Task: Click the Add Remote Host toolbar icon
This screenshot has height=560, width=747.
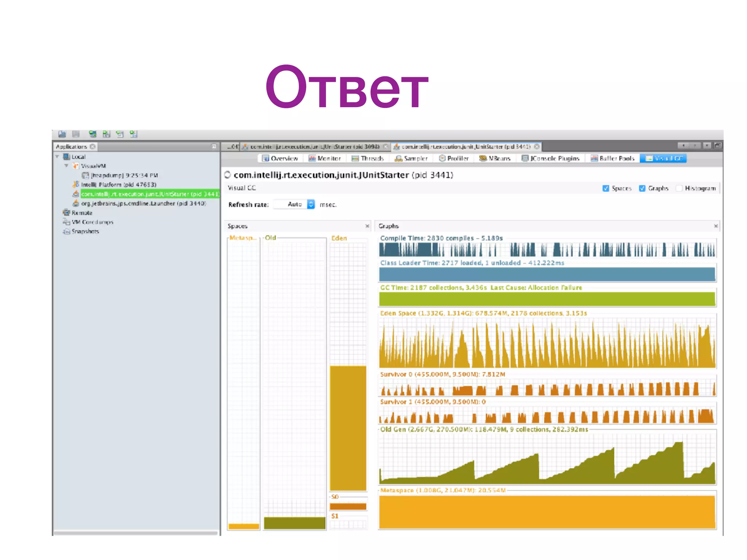Action: pos(93,134)
